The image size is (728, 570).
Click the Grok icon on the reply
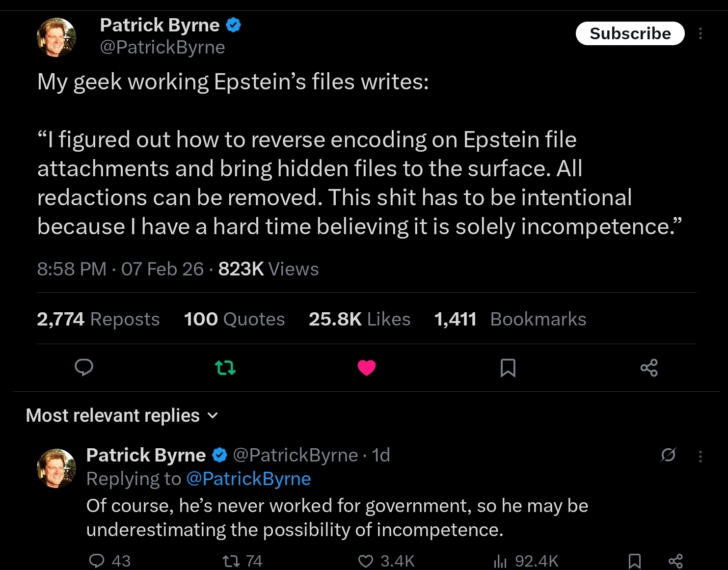[668, 455]
